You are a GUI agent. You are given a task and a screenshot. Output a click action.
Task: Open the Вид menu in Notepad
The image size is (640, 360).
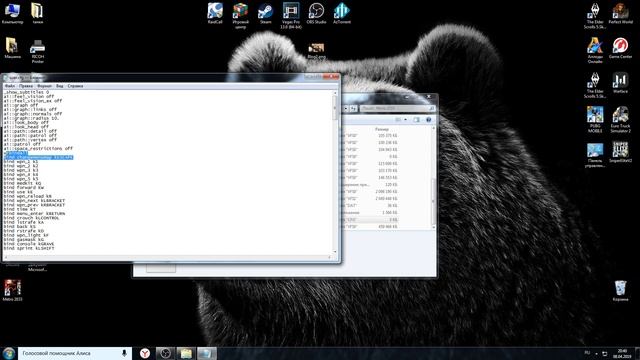point(60,86)
